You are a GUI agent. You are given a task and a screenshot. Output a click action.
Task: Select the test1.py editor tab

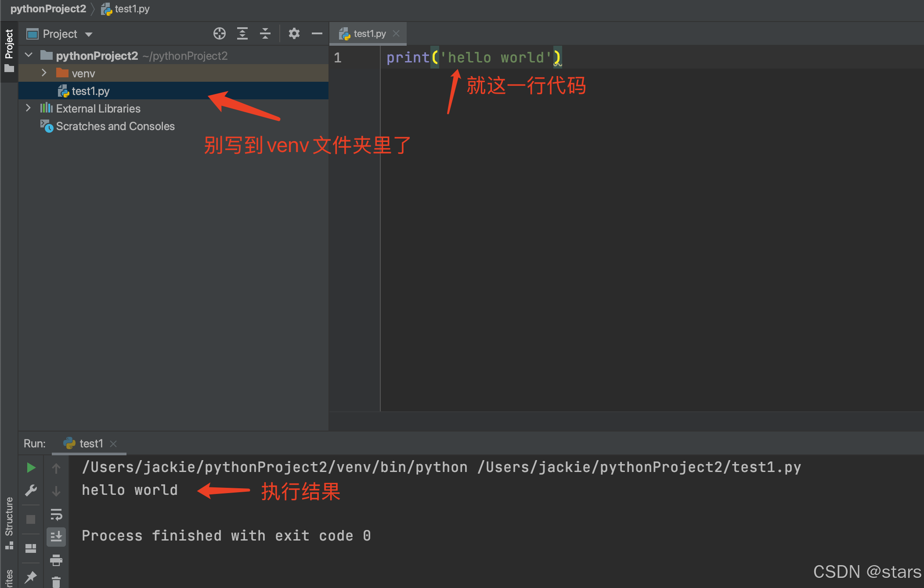369,34
